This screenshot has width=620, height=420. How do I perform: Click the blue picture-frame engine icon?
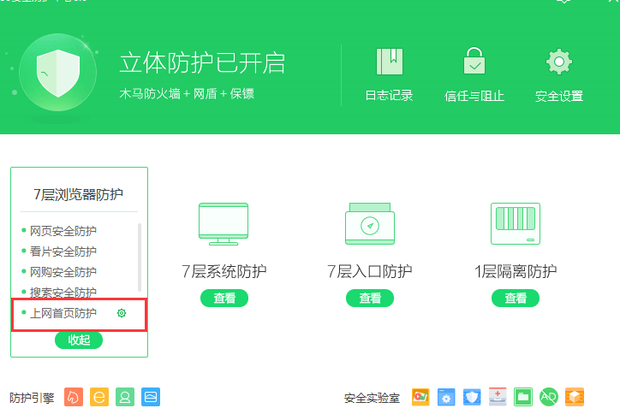coord(151,397)
